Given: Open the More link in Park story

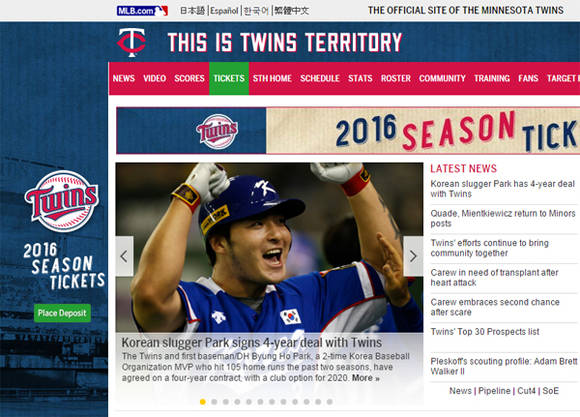Looking at the screenshot, I should [x=365, y=378].
